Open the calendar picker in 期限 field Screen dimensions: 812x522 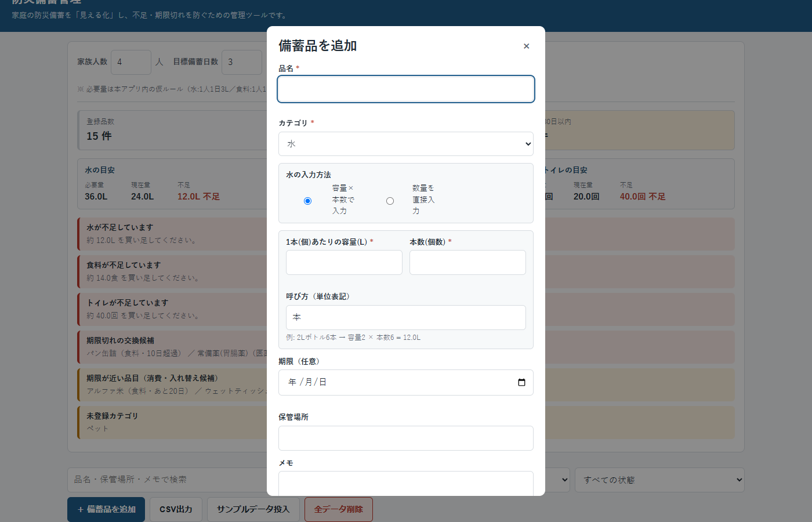pos(521,382)
